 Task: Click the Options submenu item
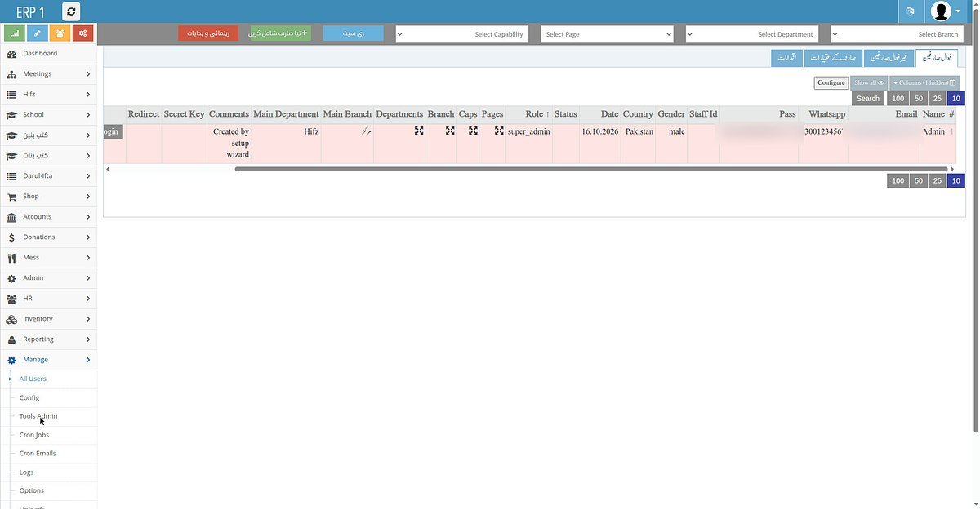coord(32,490)
